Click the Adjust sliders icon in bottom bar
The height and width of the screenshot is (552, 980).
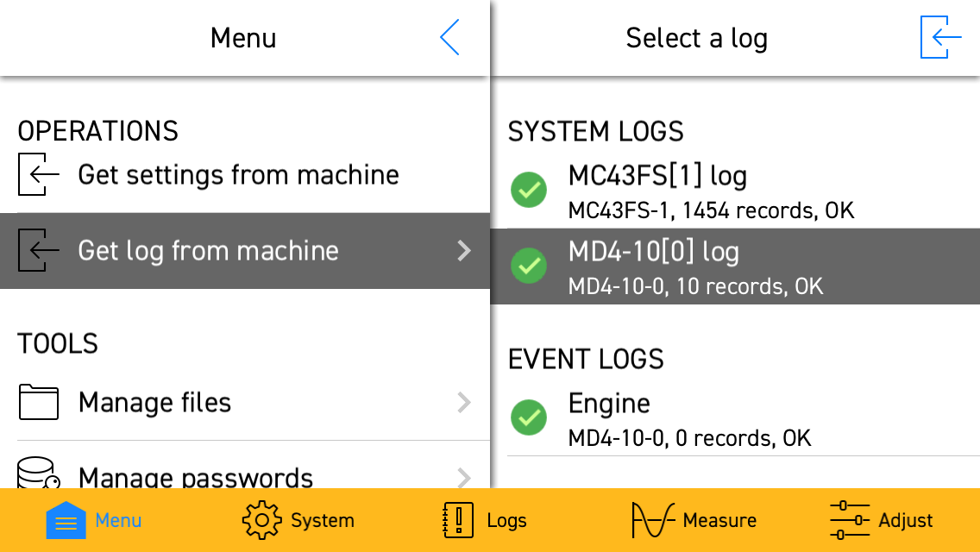tap(850, 520)
